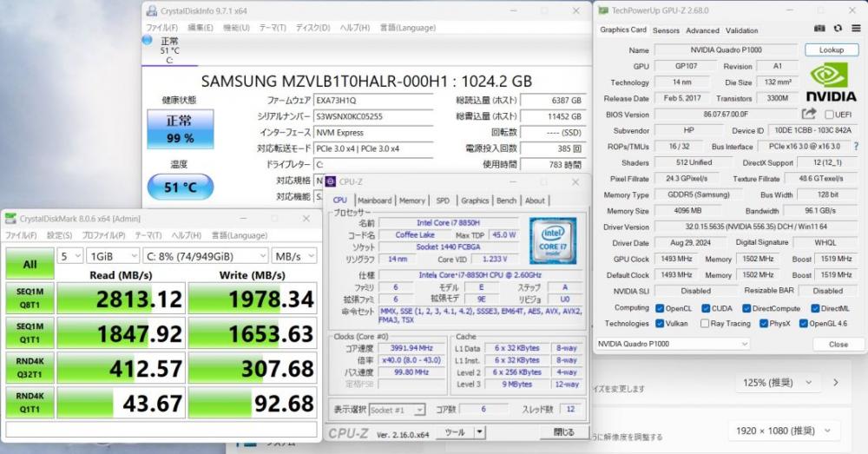Switch to the Mainboard tab in CPU-Z
This screenshot has width=868, height=454.
tap(375, 201)
